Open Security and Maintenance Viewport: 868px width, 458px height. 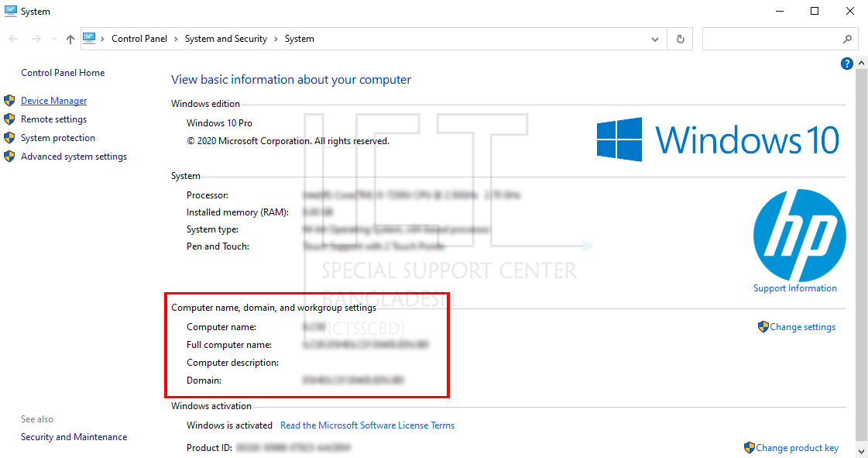tap(74, 437)
